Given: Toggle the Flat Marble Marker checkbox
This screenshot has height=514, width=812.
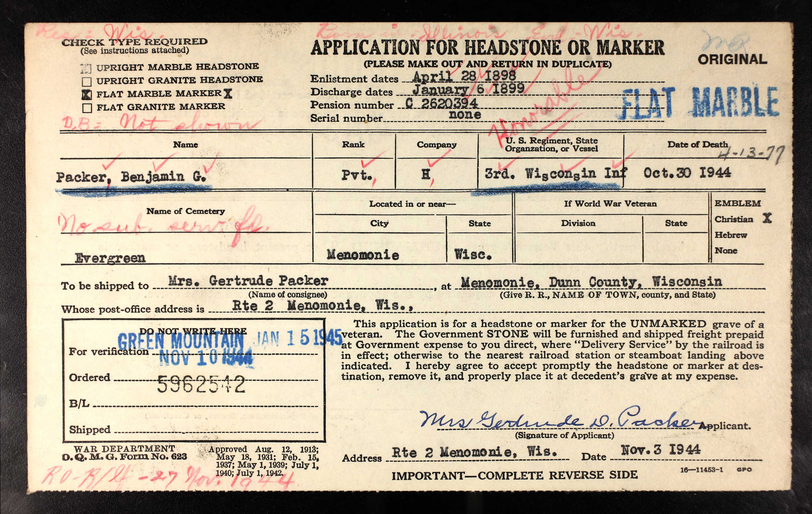Looking at the screenshot, I should pyautogui.click(x=87, y=95).
